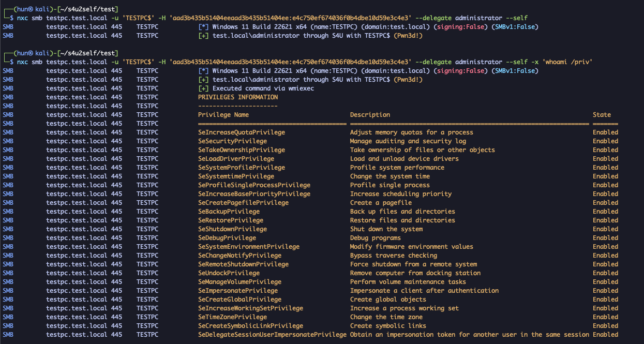Click 'Take ownership of files or other objects'
This screenshot has width=644, height=344.
tap(423, 150)
